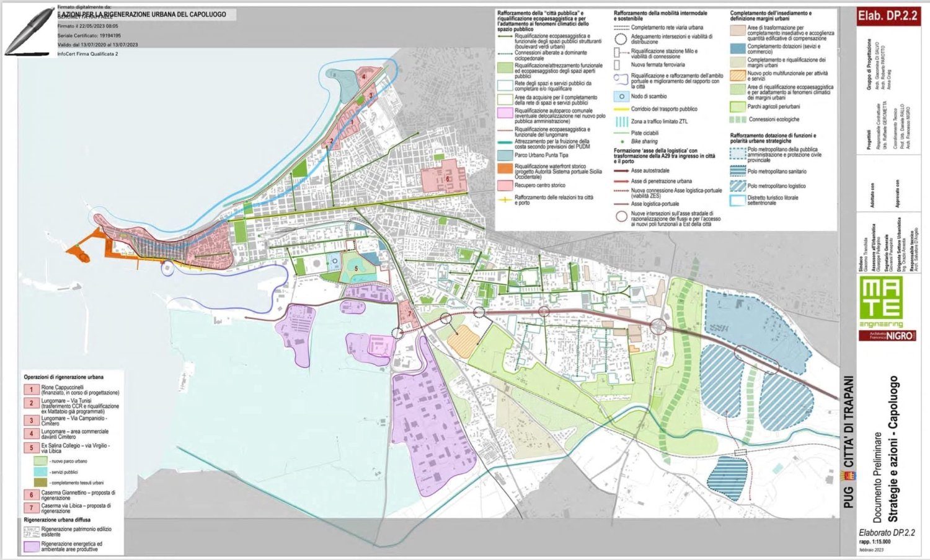Image resolution: width=930 pixels, height=560 pixels.
Task: Click the 'Asse logistica-portuale' legend text
Action: pyautogui.click(x=655, y=203)
